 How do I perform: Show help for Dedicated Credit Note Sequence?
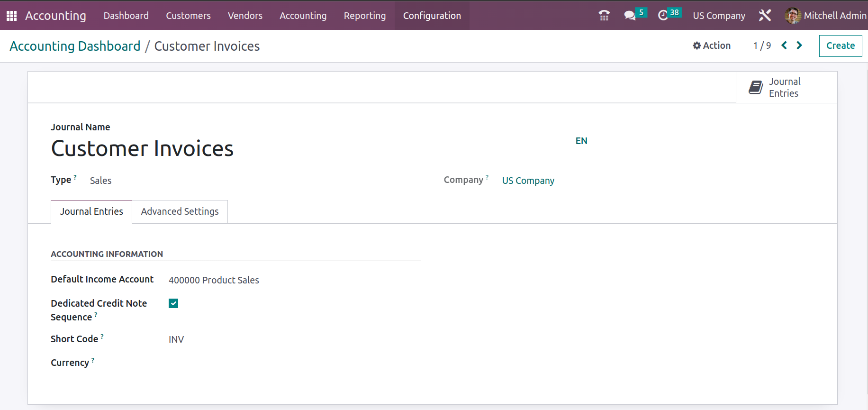96,315
